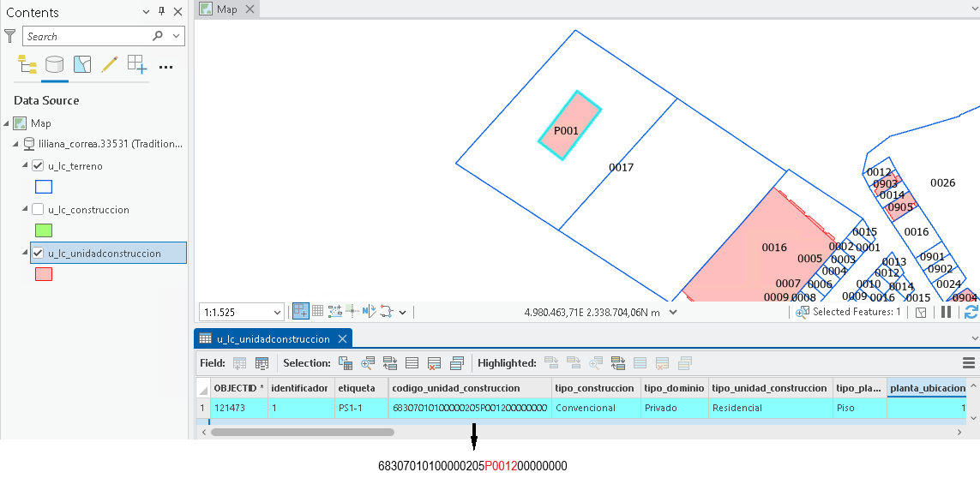Click Calculate Field icon in table toolbar
This screenshot has height=496, width=980.
click(x=262, y=363)
